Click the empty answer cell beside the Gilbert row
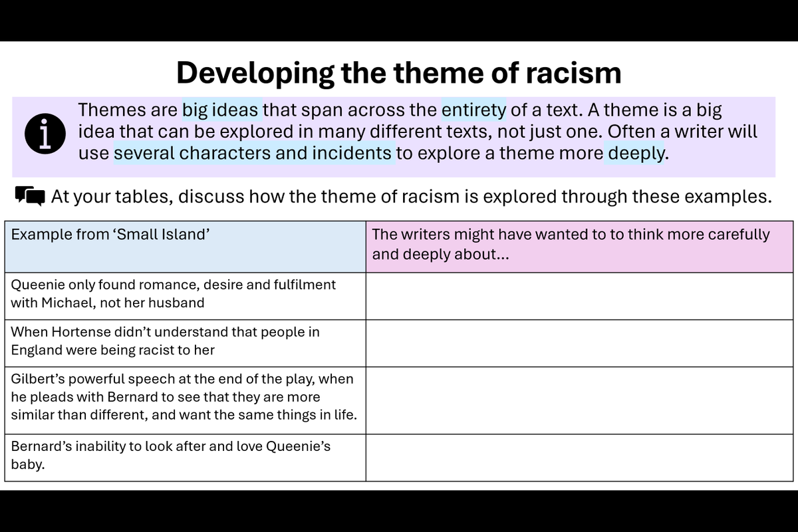798x532 pixels. click(x=579, y=400)
